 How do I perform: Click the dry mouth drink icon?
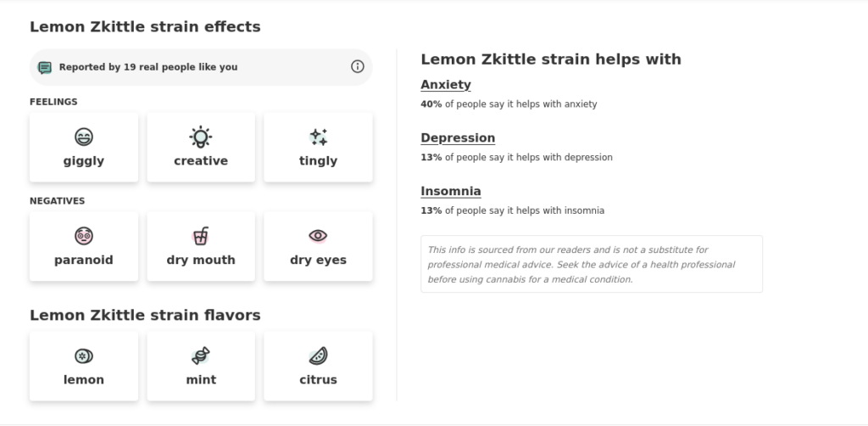click(200, 235)
